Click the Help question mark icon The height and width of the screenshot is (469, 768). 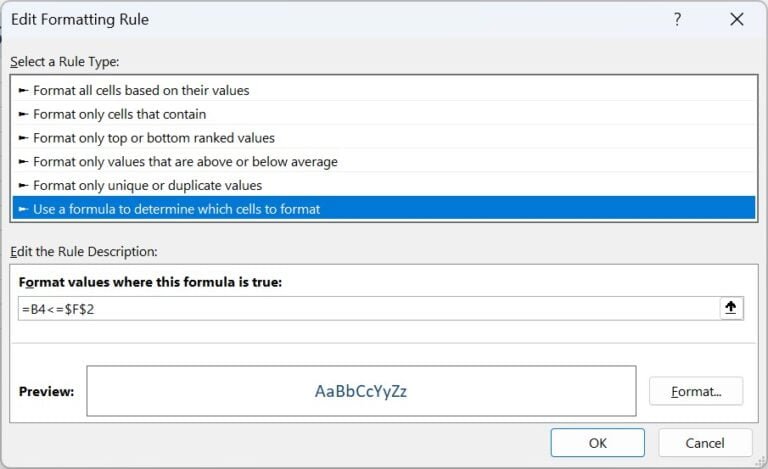677,19
